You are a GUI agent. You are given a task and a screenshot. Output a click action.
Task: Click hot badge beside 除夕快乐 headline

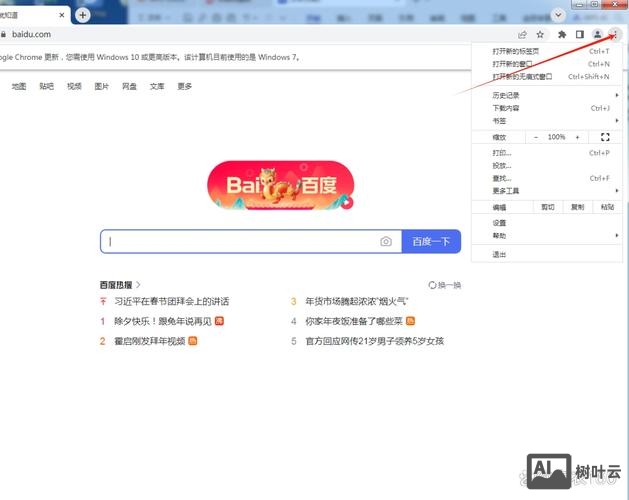(219, 321)
